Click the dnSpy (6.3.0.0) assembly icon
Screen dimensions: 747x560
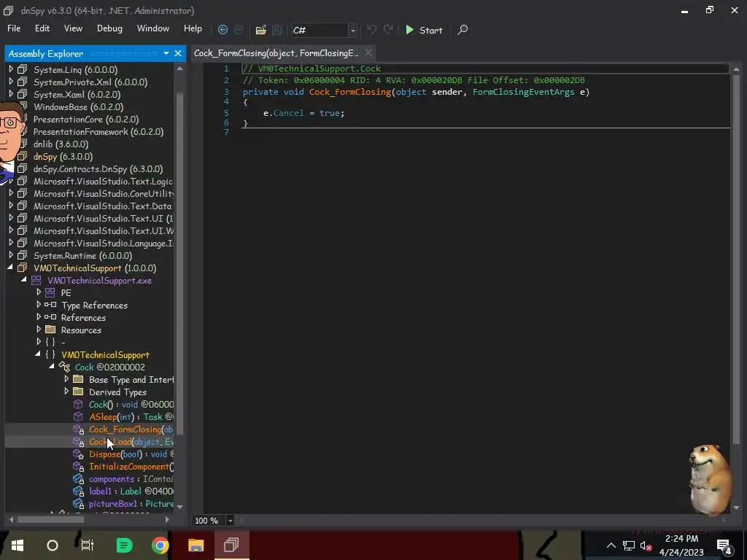22,156
